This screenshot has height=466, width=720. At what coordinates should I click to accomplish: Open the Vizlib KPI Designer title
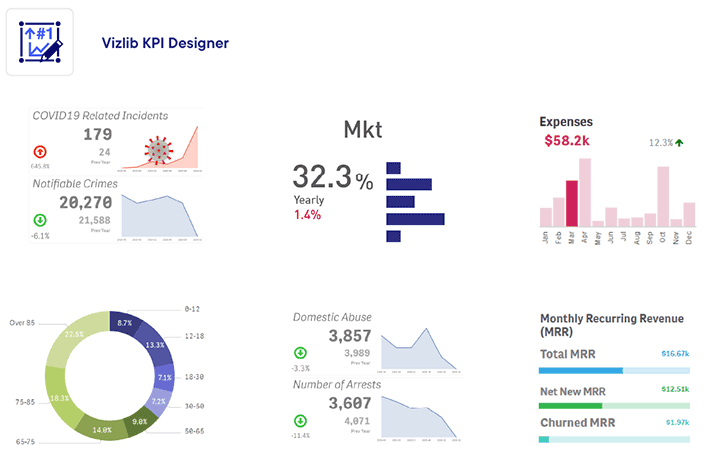pyautogui.click(x=165, y=43)
